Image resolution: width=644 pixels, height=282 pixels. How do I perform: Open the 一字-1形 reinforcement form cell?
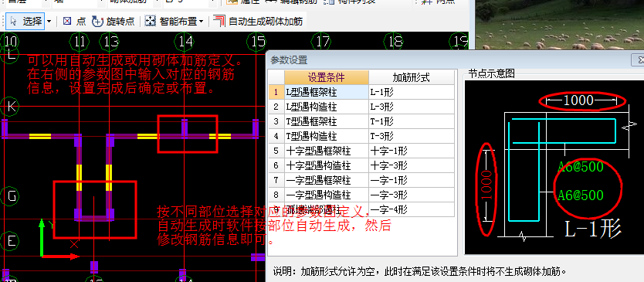[412, 180]
